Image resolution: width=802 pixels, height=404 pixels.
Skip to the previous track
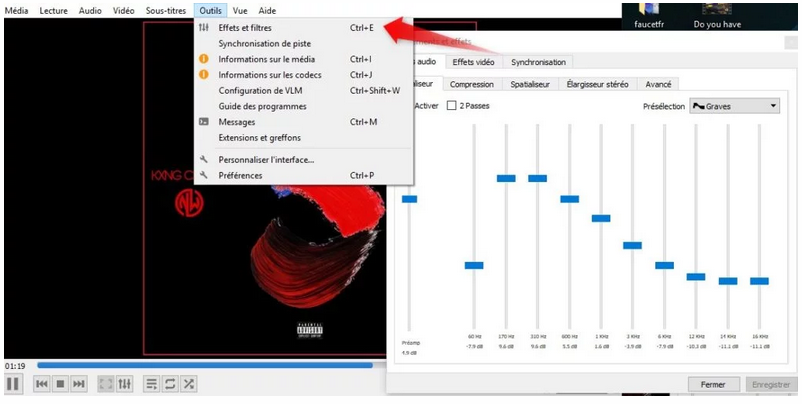tap(42, 383)
